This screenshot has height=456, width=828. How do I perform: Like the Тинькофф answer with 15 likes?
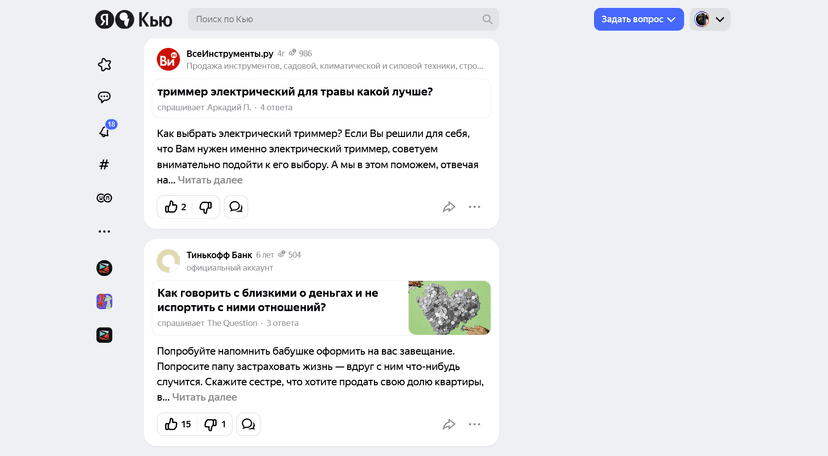177,424
